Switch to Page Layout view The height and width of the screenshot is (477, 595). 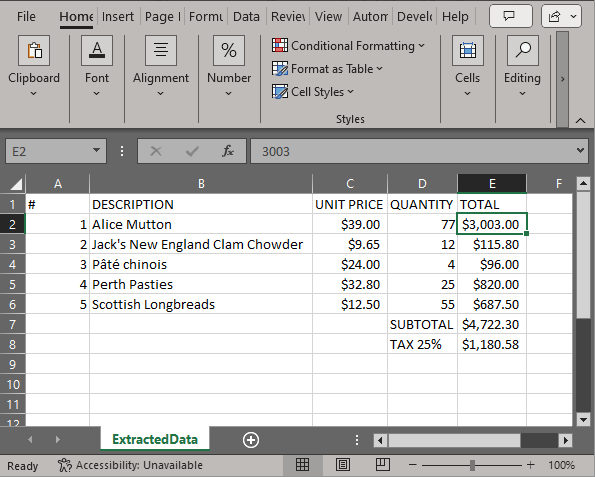343,464
